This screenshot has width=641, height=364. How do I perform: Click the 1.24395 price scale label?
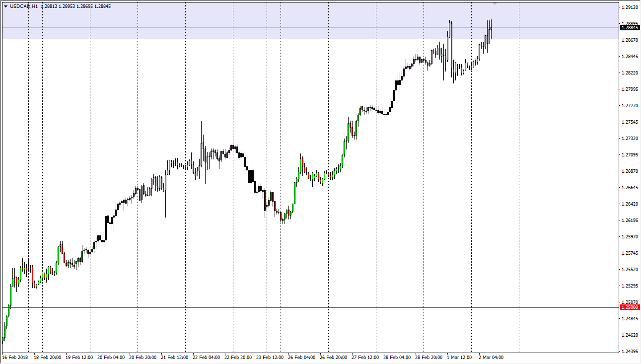[x=630, y=352]
